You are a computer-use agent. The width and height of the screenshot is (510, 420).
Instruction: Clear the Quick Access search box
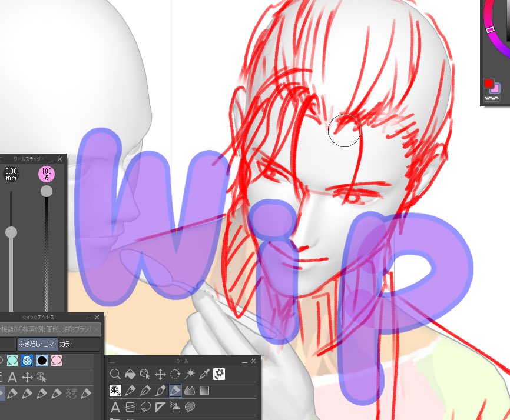(97, 329)
